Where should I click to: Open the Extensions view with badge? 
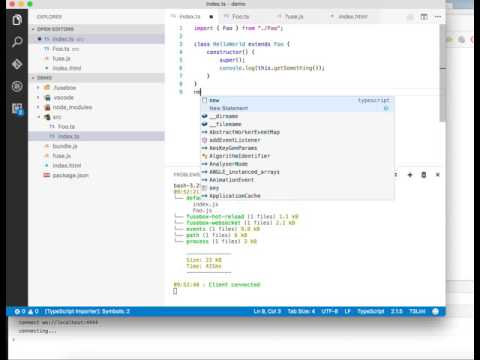[17, 109]
